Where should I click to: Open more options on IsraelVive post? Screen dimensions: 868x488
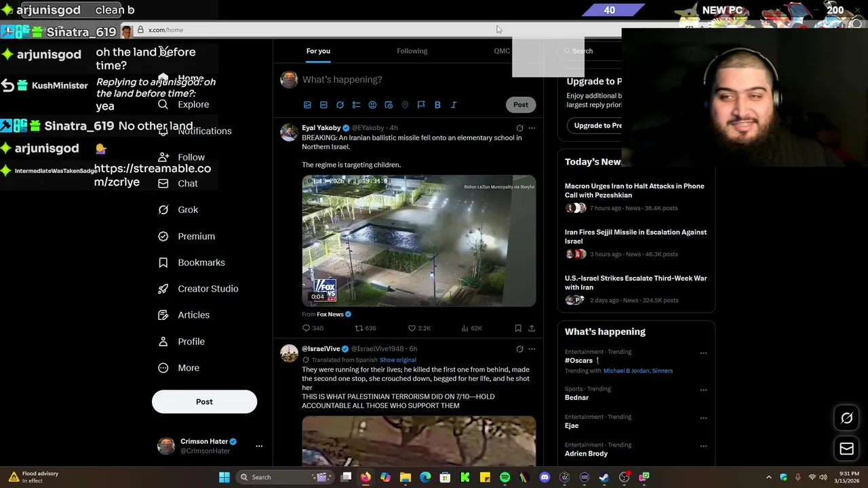[532, 349]
